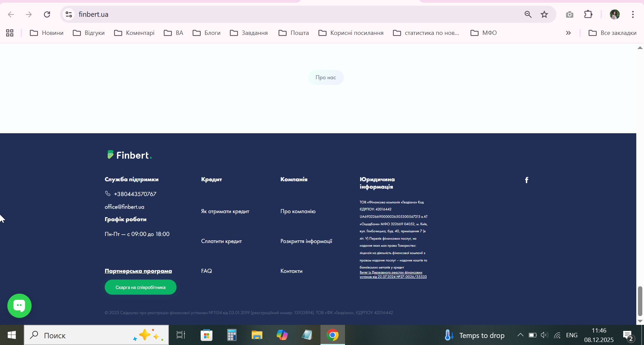Image resolution: width=644 pixels, height=345 pixels.
Task: Switch the ENG input language
Action: point(572,335)
